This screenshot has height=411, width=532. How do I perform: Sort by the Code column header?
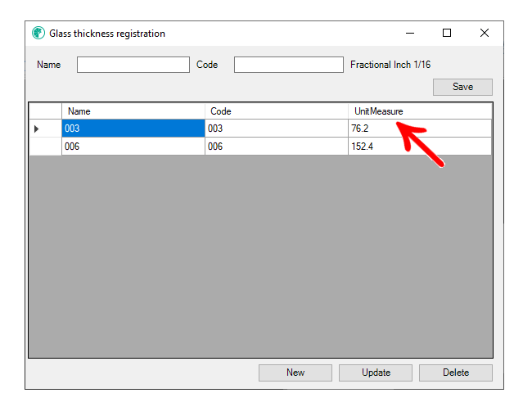(277, 111)
